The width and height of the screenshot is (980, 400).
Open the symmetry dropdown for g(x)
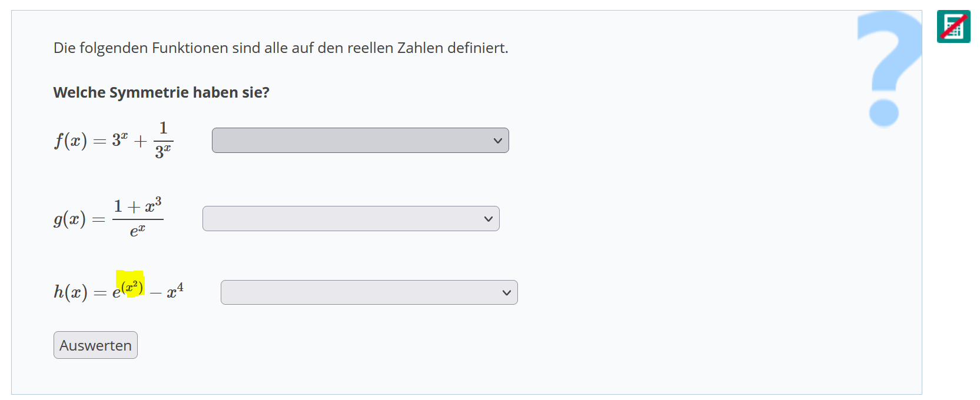(x=350, y=219)
